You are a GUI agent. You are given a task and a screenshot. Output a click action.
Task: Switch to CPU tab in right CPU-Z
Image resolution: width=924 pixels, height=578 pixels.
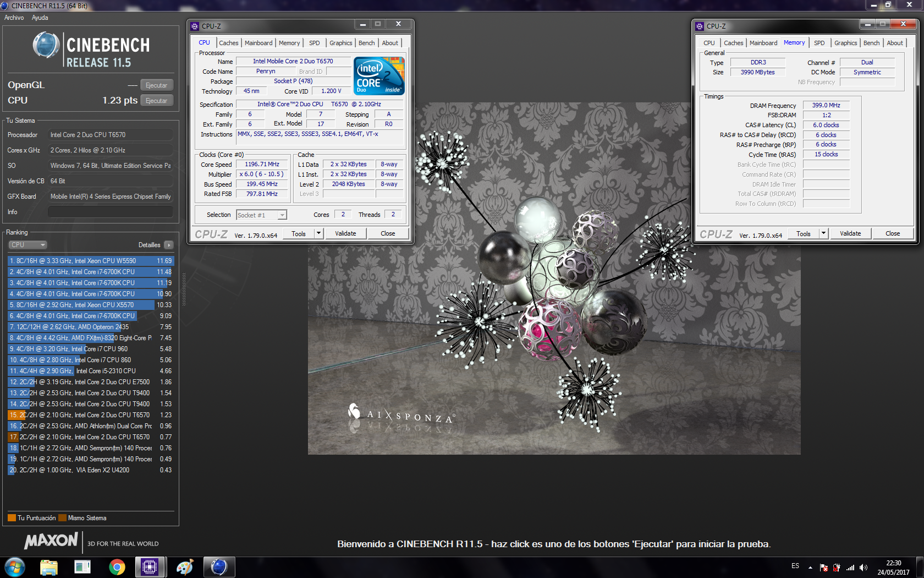[x=710, y=43]
